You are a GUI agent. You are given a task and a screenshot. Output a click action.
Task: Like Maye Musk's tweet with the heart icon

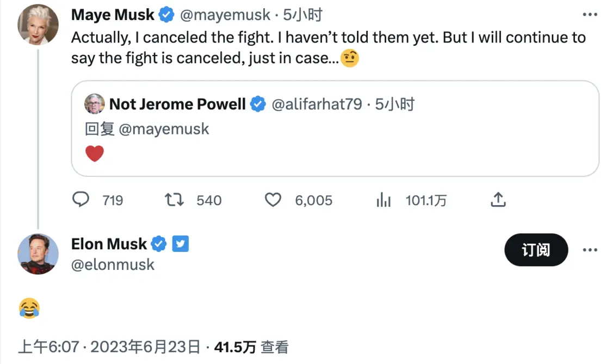point(273,200)
